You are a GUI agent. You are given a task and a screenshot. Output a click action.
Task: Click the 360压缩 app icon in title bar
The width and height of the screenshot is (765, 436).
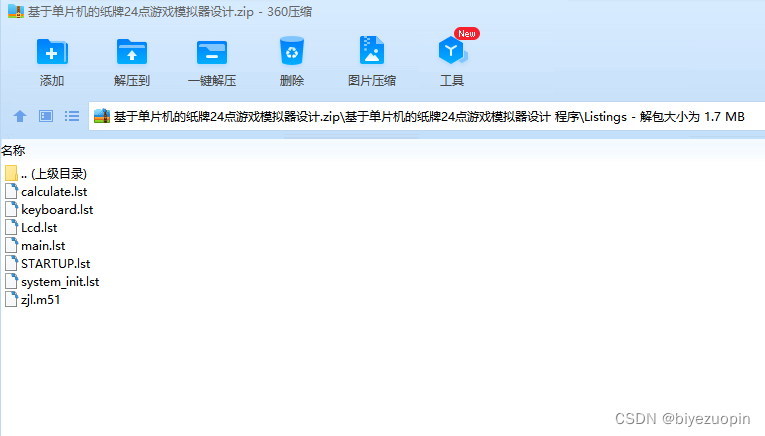tap(16, 11)
